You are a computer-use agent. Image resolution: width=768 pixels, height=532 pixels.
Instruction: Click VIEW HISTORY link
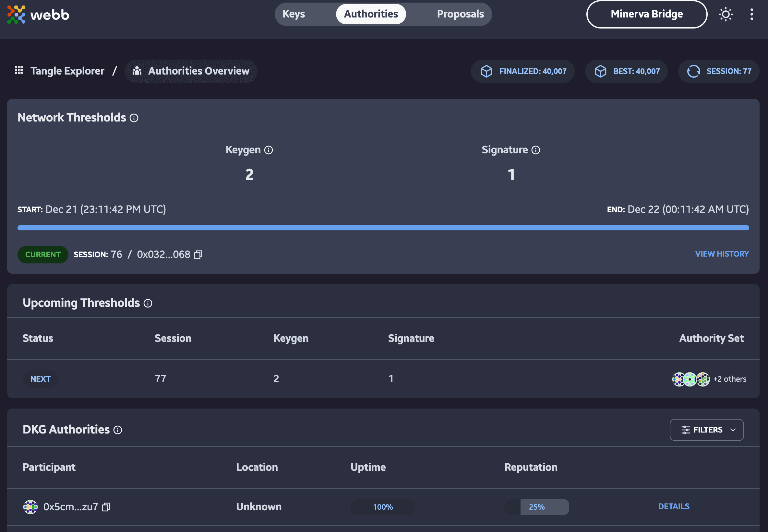[x=722, y=253]
